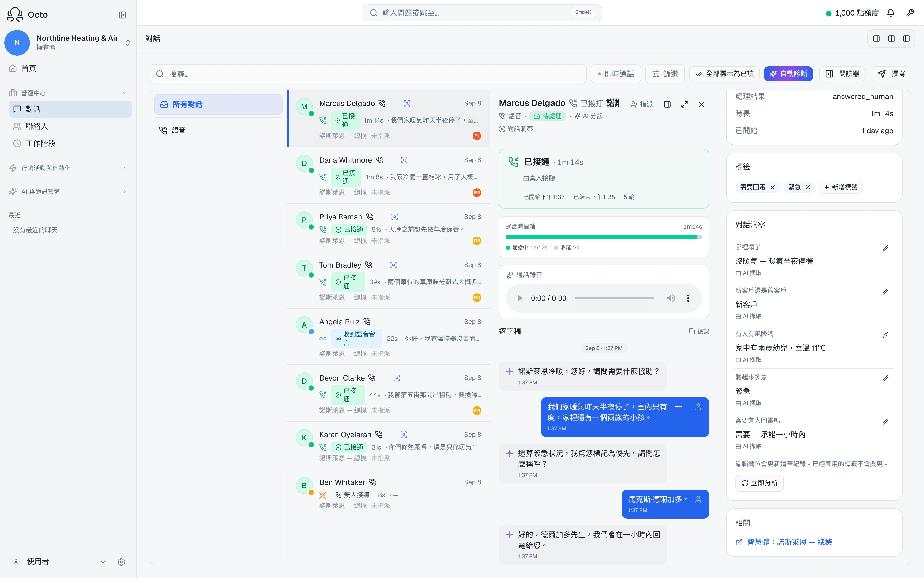Switch to center split layout icon
The width and height of the screenshot is (924, 578).
891,39
